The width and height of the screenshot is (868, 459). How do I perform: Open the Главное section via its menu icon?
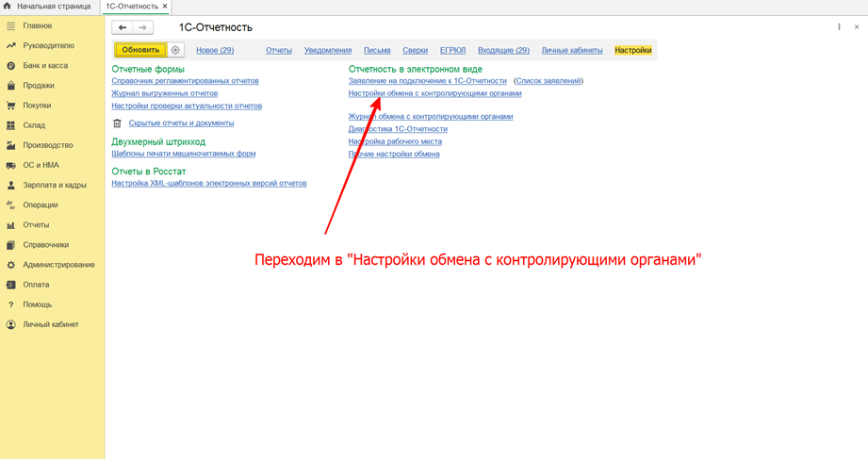pyautogui.click(x=10, y=26)
